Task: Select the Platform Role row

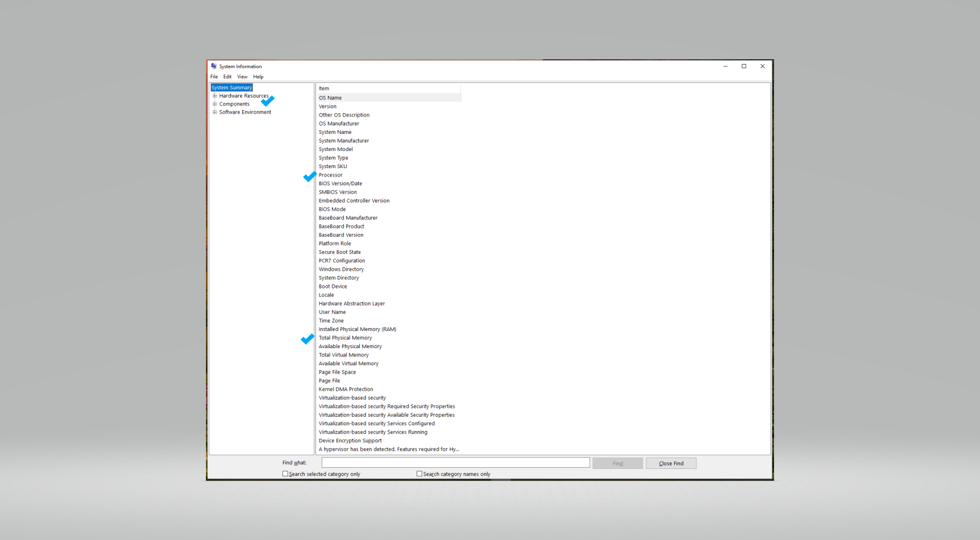Action: [x=389, y=244]
